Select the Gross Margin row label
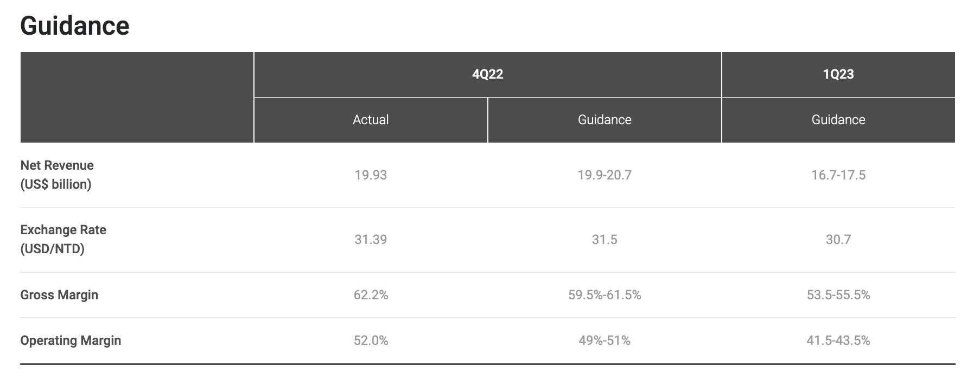Screen dimensions: 980x385 pos(59,295)
